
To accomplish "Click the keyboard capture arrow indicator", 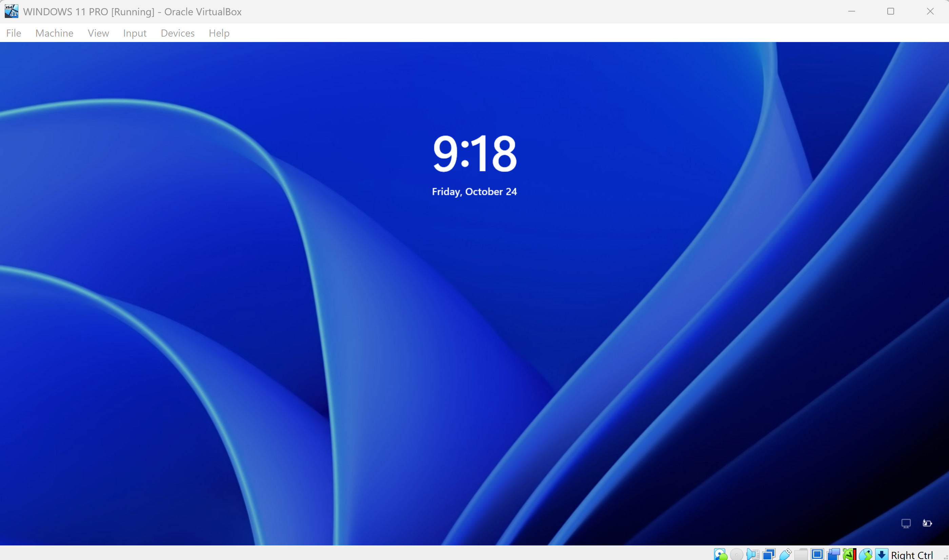I will [x=882, y=554].
